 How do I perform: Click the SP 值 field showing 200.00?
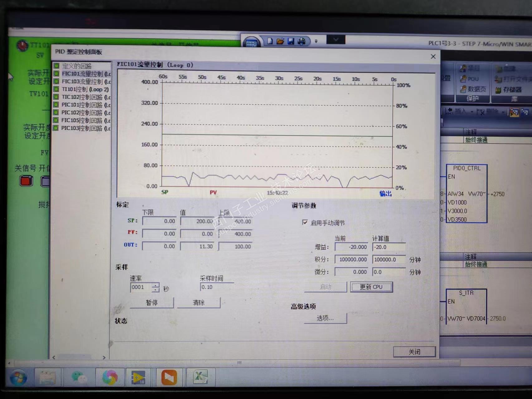point(197,221)
